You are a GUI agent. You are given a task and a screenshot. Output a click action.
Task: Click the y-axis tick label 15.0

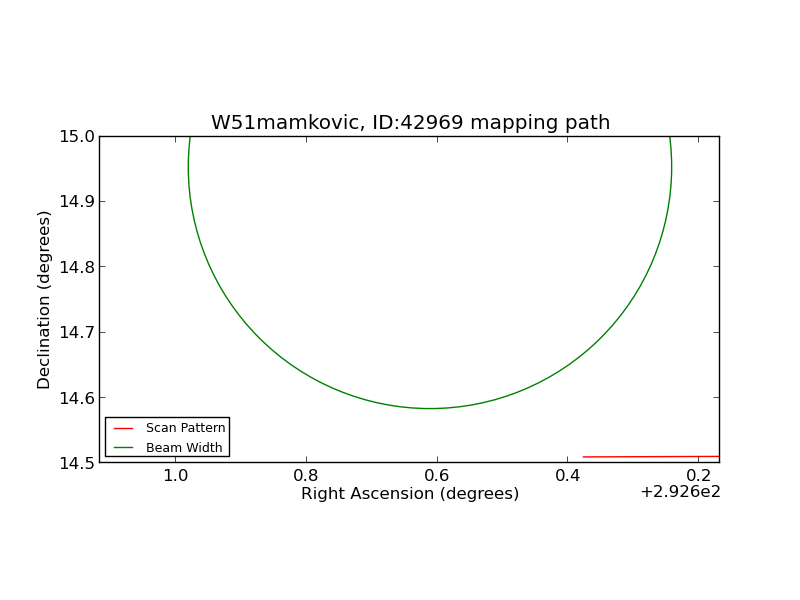(77, 137)
